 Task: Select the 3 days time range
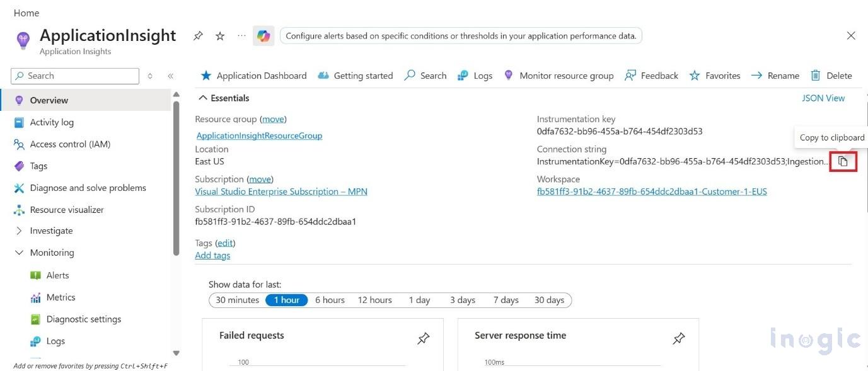coord(463,300)
